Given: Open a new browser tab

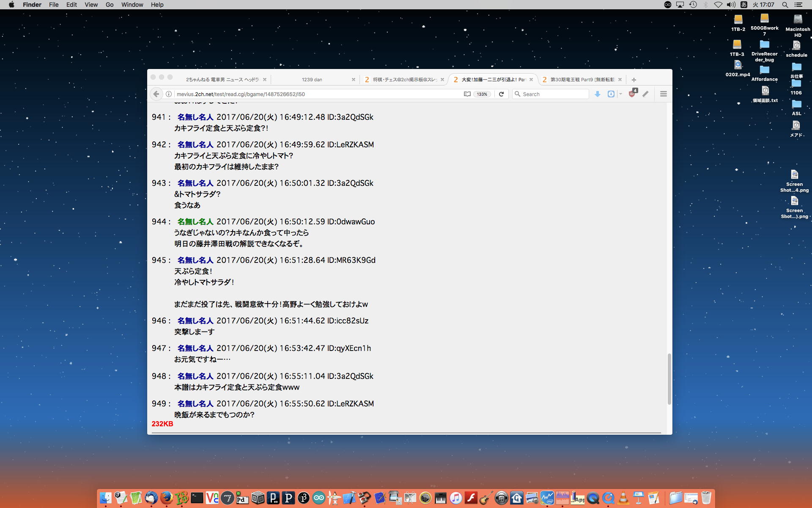Looking at the screenshot, I should (x=634, y=80).
